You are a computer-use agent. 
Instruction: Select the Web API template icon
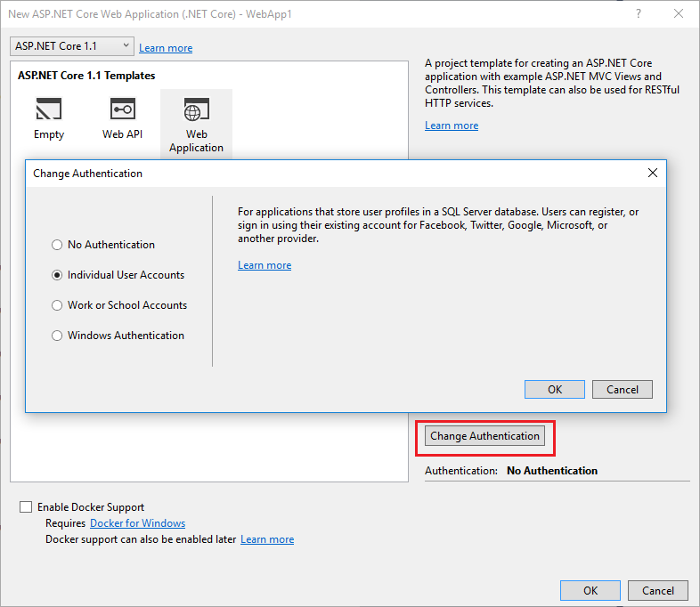[x=122, y=109]
